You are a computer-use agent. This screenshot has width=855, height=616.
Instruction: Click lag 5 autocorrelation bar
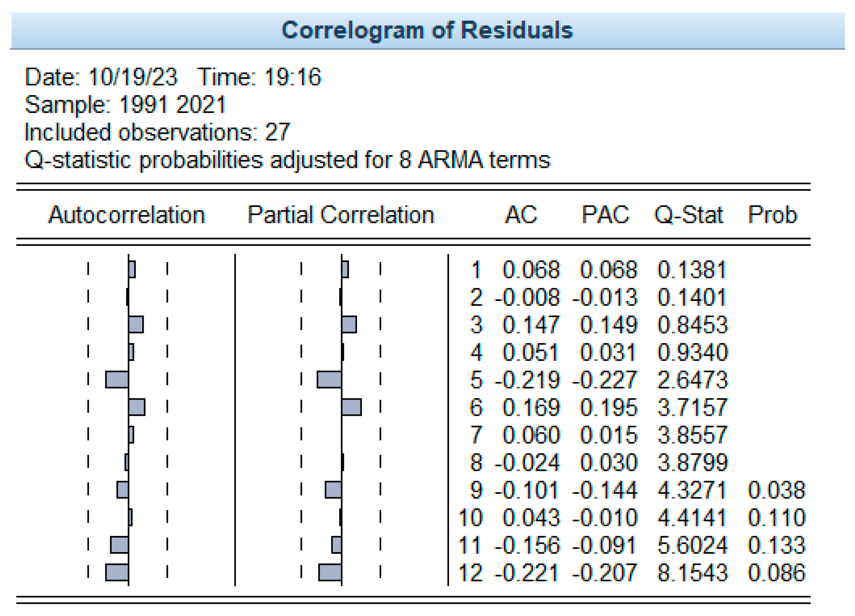[117, 379]
